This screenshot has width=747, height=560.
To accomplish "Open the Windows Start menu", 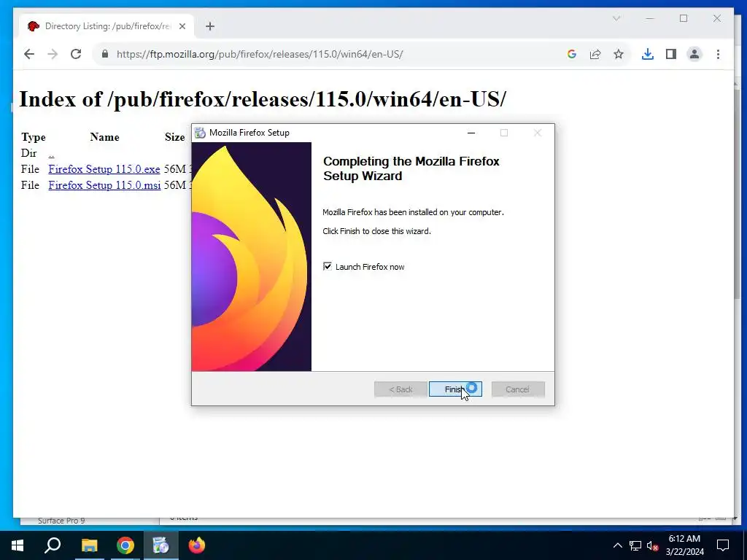I will (x=18, y=545).
